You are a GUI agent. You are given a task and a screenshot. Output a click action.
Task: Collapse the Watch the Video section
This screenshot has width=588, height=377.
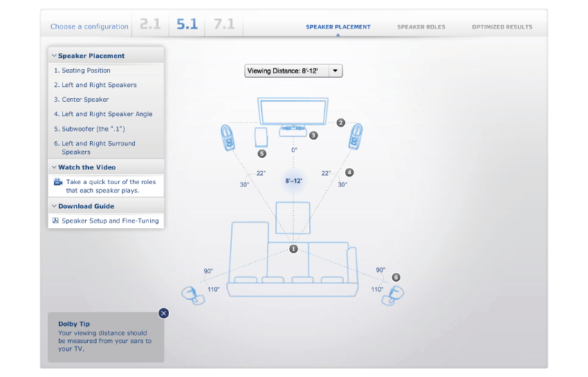pos(54,167)
